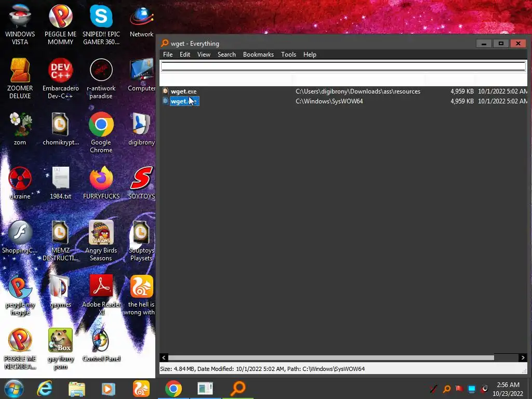Click the right arrow of horizontal scrollbar
This screenshot has width=532, height=399.
click(x=523, y=357)
